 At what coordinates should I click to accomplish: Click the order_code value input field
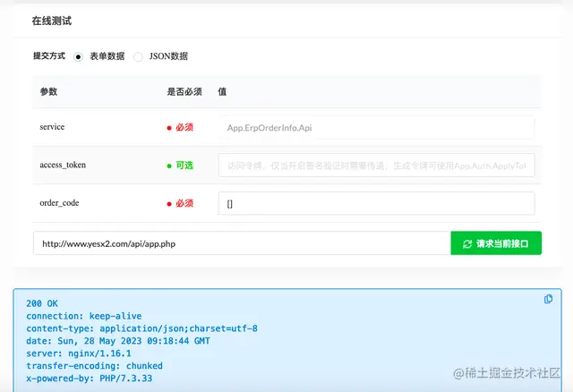pyautogui.click(x=376, y=203)
